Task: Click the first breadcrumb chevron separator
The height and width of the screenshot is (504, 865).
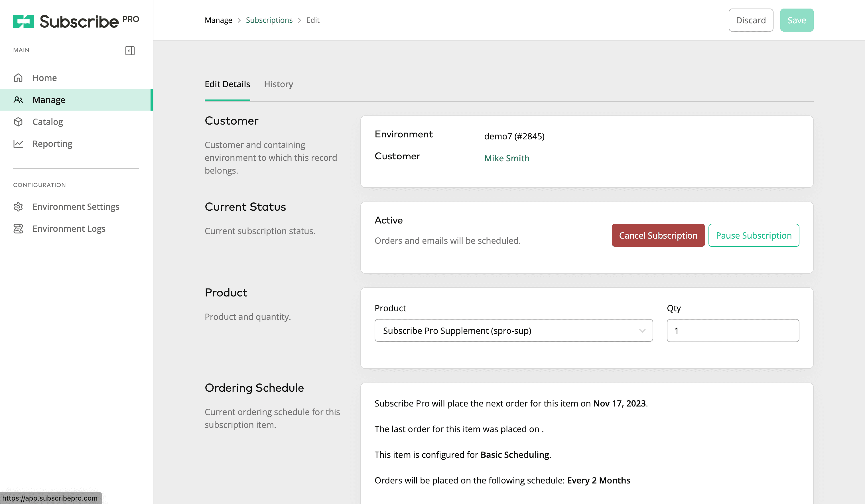Action: tap(239, 20)
